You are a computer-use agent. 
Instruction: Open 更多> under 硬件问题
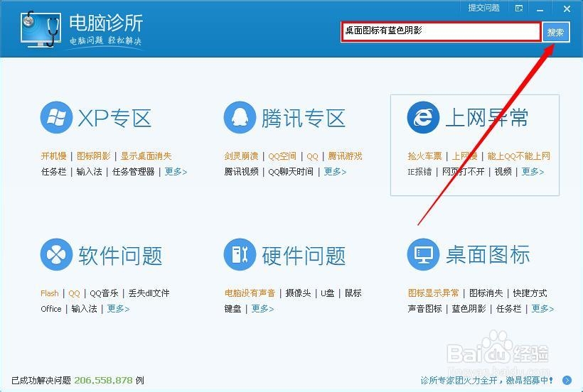pos(262,308)
